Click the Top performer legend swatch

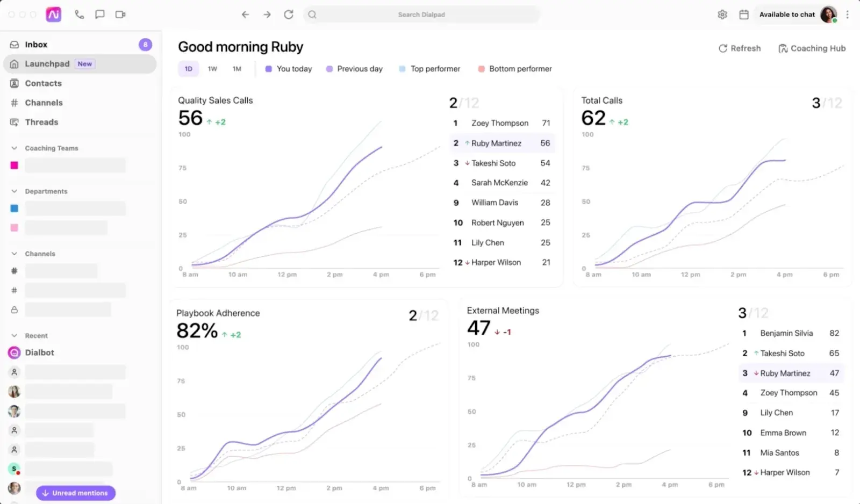pos(402,69)
